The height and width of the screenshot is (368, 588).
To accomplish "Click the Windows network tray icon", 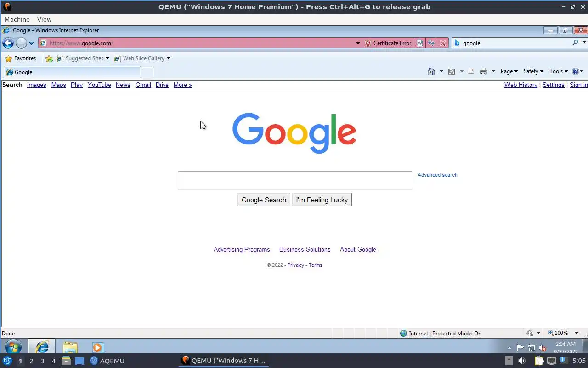I will tap(531, 348).
